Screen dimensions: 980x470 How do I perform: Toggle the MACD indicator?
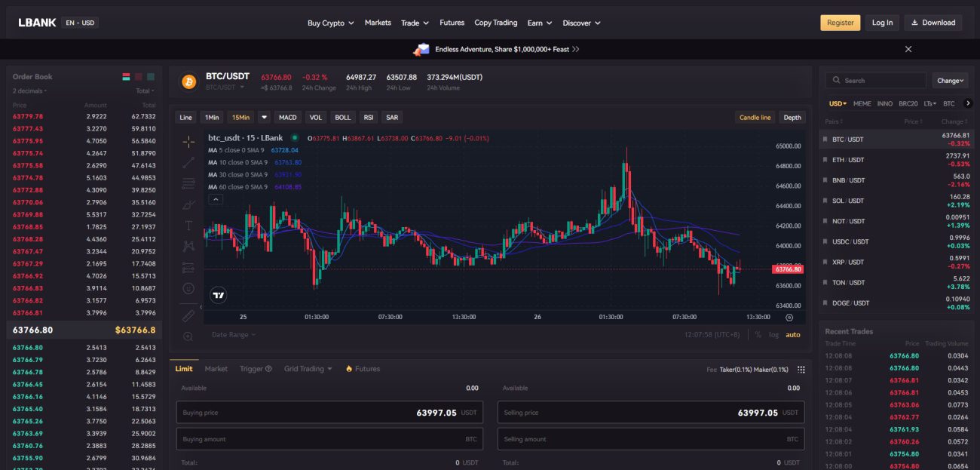287,118
